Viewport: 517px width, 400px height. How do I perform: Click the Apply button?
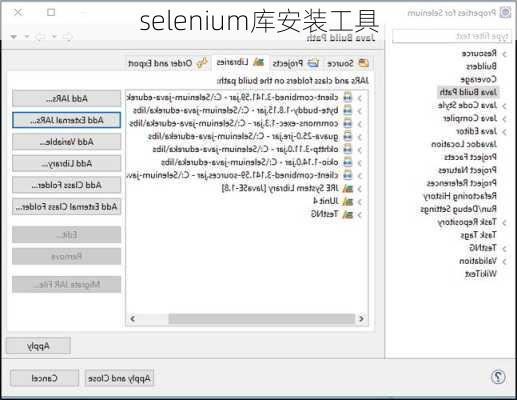(38, 346)
